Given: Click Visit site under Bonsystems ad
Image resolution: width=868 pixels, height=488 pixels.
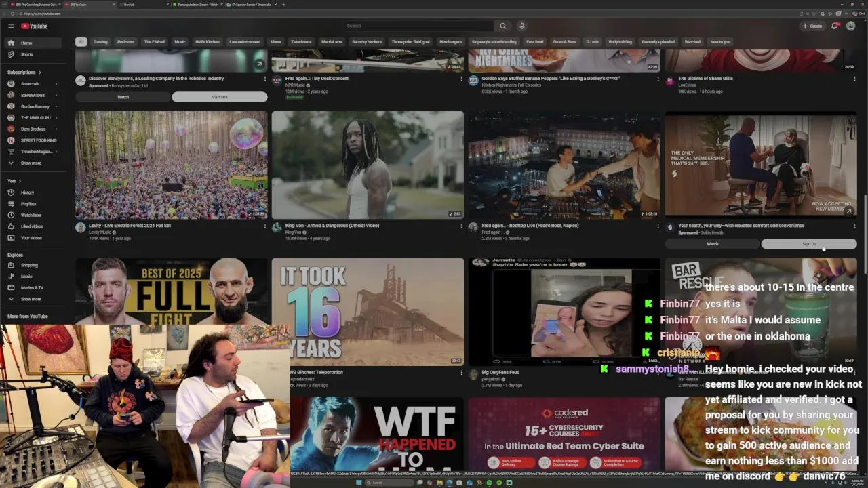Looking at the screenshot, I should [220, 97].
